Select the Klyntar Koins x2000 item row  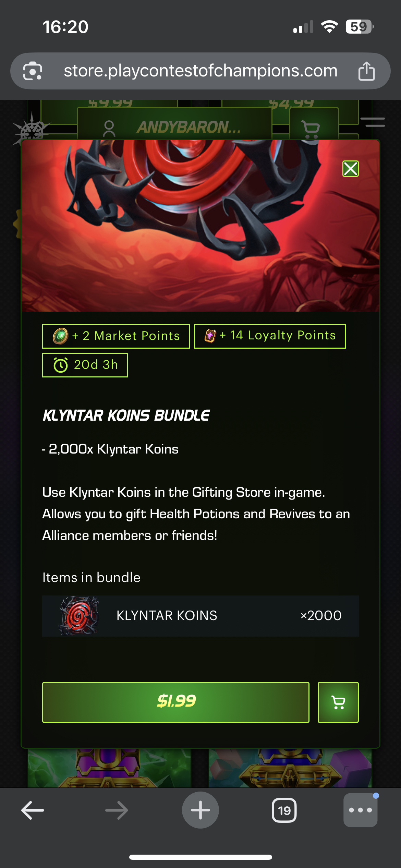pyautogui.click(x=200, y=616)
